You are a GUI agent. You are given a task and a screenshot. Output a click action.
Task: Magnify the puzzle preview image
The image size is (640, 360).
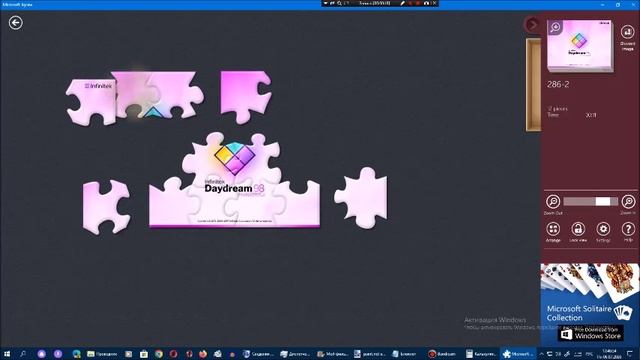click(x=555, y=27)
